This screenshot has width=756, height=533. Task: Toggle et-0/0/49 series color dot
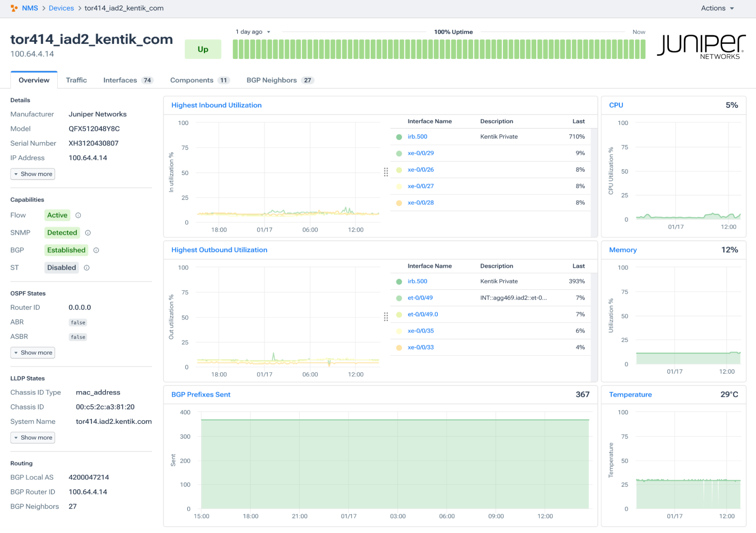399,298
